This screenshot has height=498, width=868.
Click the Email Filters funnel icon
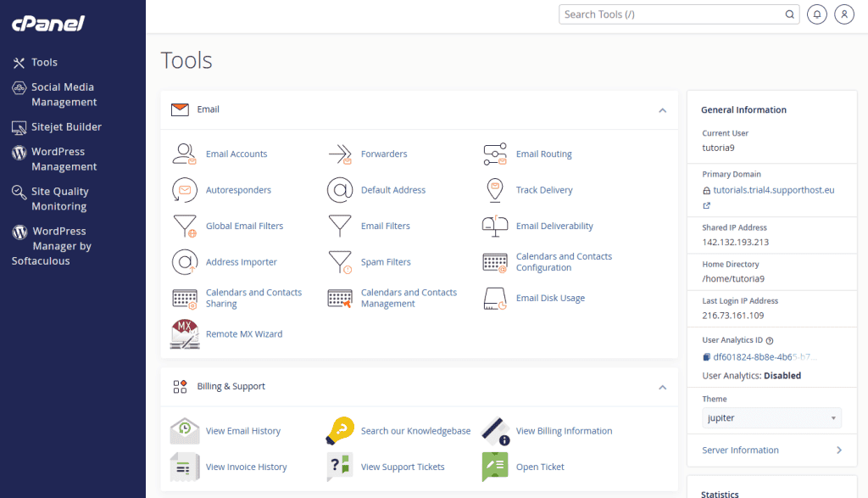[x=340, y=226]
